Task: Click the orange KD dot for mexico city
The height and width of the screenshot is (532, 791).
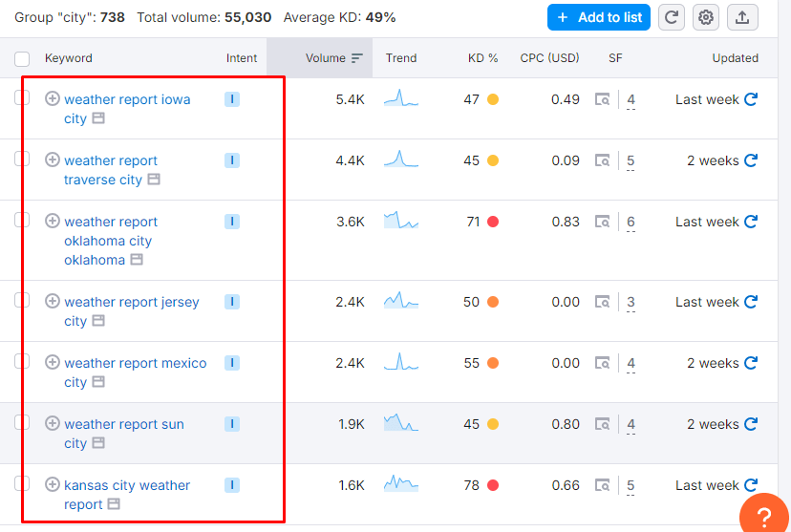Action: (493, 363)
